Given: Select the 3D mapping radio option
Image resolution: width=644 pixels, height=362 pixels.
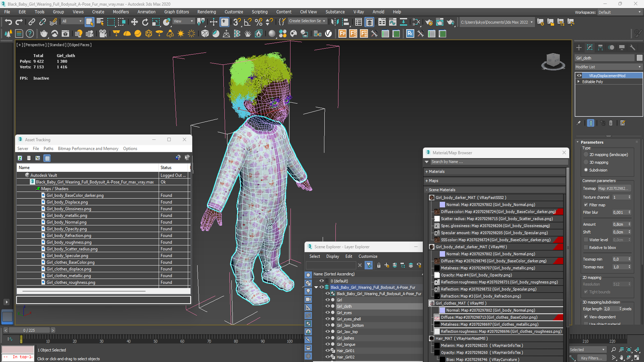Looking at the screenshot, I should (586, 162).
